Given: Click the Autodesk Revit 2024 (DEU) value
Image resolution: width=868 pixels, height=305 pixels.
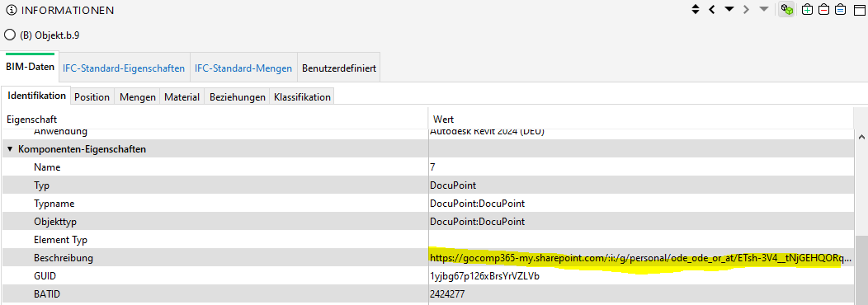Looking at the screenshot, I should point(487,132).
